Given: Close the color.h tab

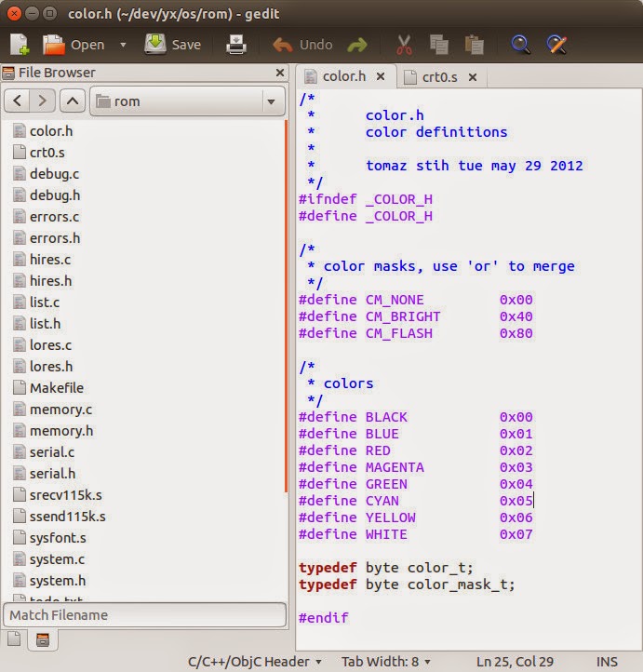Looking at the screenshot, I should click(381, 76).
